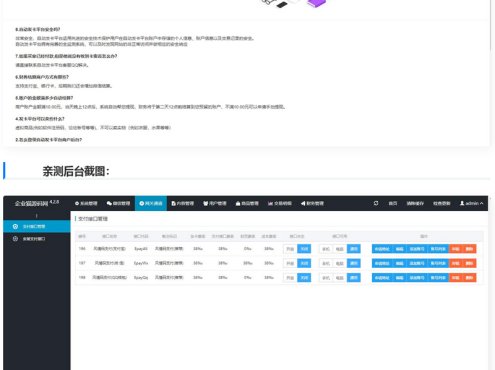Set row 197 interface status to 关闭

coord(304,263)
